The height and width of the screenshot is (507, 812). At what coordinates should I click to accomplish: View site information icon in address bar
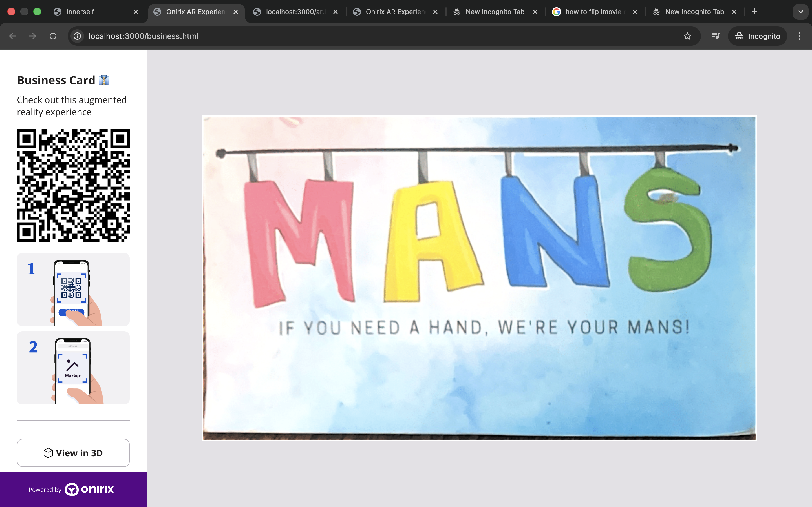point(78,36)
